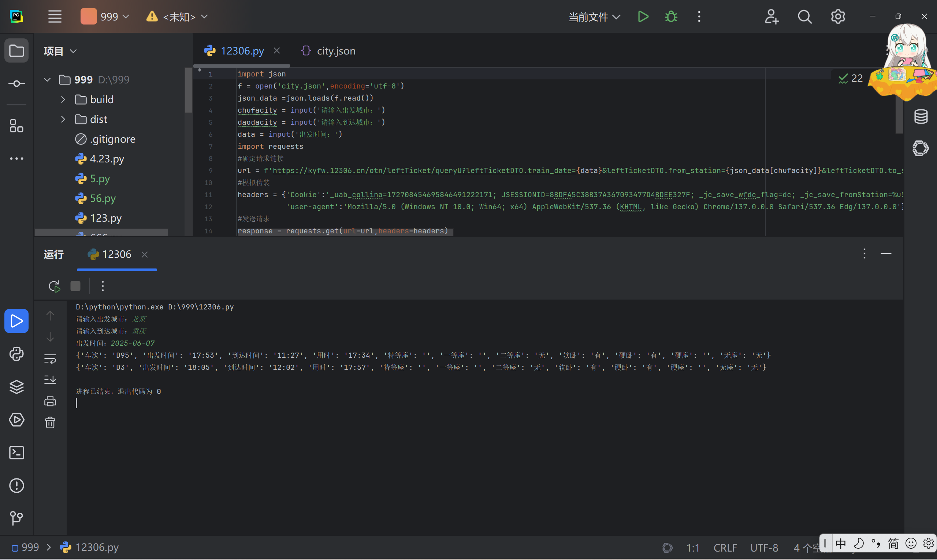Rerun the 12306 script in the run panel
The height and width of the screenshot is (560, 937).
click(55, 286)
